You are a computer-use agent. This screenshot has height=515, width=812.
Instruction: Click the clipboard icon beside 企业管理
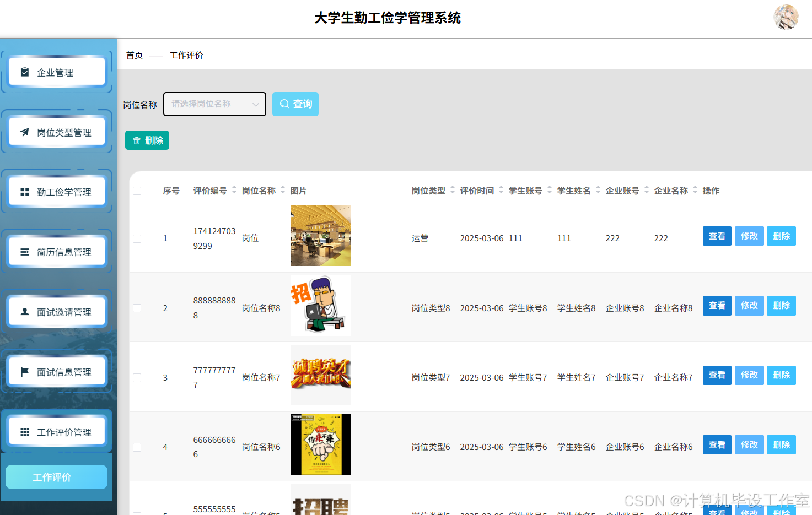(25, 72)
